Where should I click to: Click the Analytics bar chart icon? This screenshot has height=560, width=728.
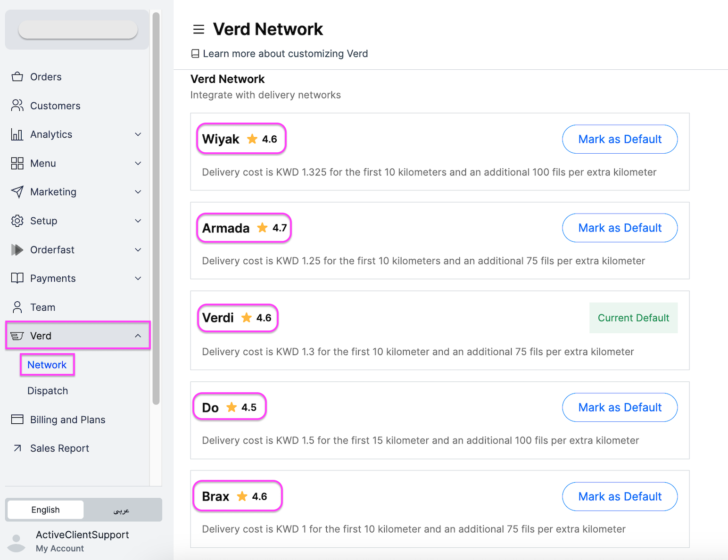tap(17, 134)
